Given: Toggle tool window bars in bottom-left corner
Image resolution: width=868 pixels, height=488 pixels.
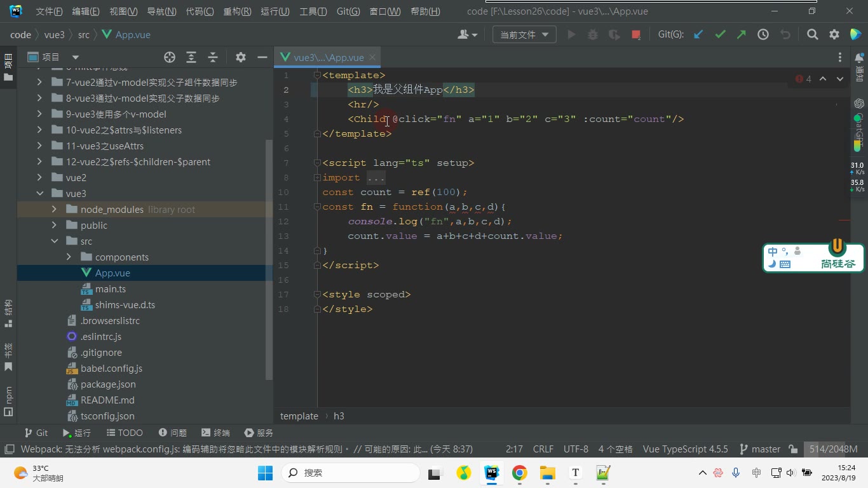Looking at the screenshot, I should (9, 449).
